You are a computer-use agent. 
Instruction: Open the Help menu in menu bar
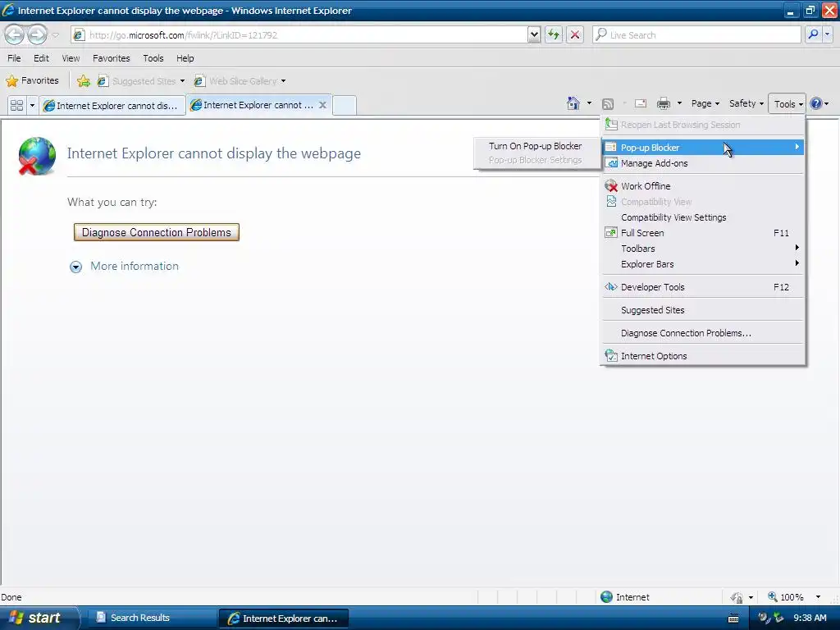(x=185, y=58)
